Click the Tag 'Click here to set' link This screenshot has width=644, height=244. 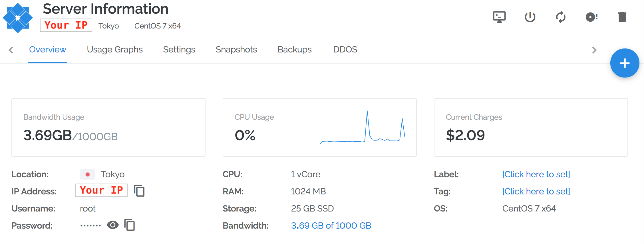(x=536, y=191)
